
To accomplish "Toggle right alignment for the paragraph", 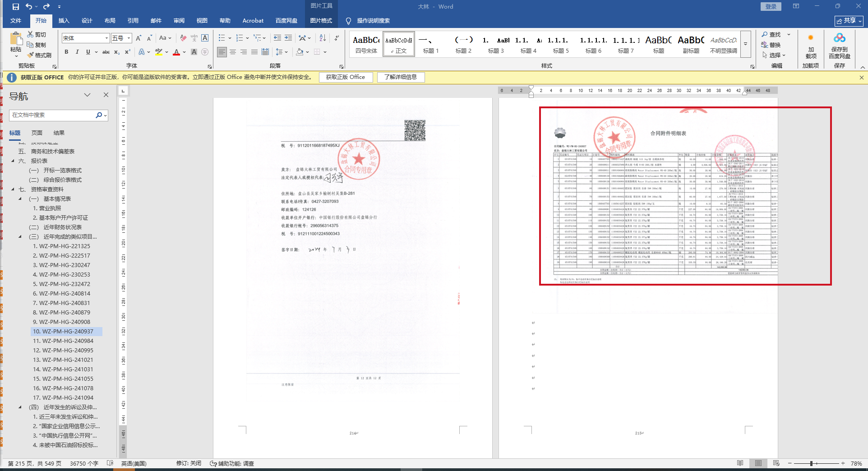I will (x=244, y=52).
